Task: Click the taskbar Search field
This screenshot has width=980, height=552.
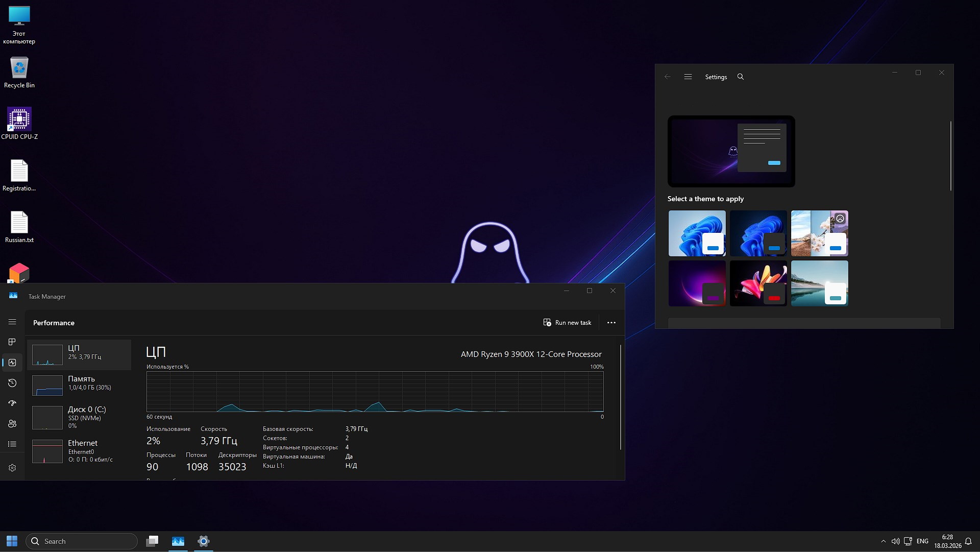Action: 82,541
